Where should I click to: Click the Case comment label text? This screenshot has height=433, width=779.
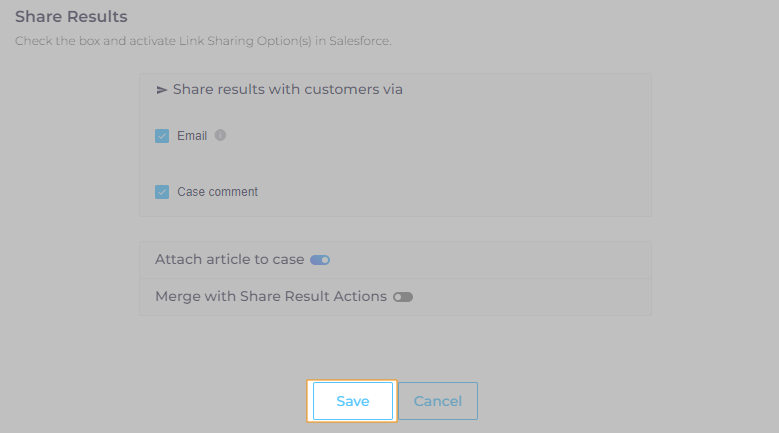point(217,192)
